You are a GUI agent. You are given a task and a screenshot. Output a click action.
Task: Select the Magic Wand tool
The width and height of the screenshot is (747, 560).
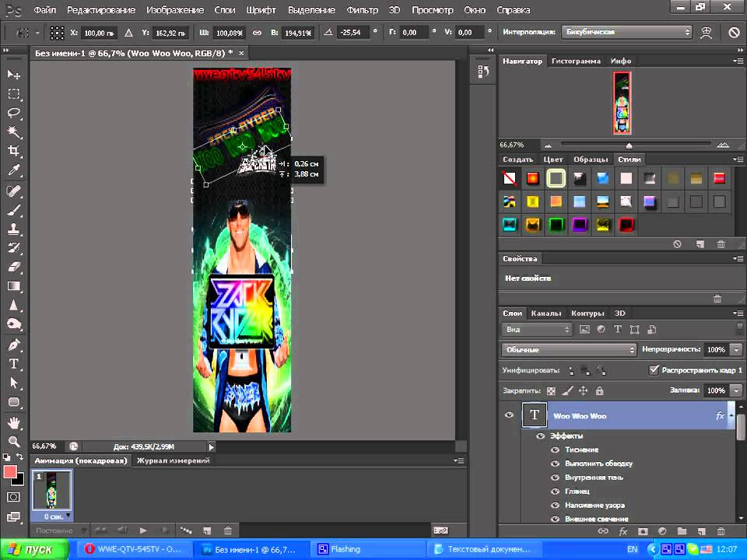(14, 132)
